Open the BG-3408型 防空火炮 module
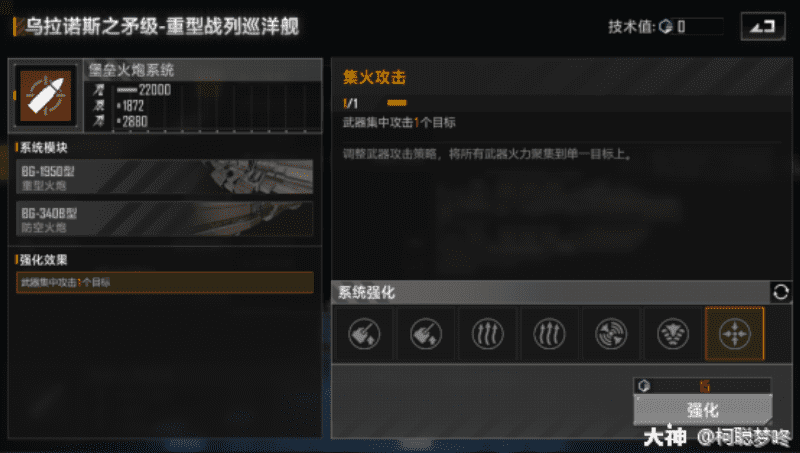Screen dimensions: 800x453 click(x=165, y=218)
